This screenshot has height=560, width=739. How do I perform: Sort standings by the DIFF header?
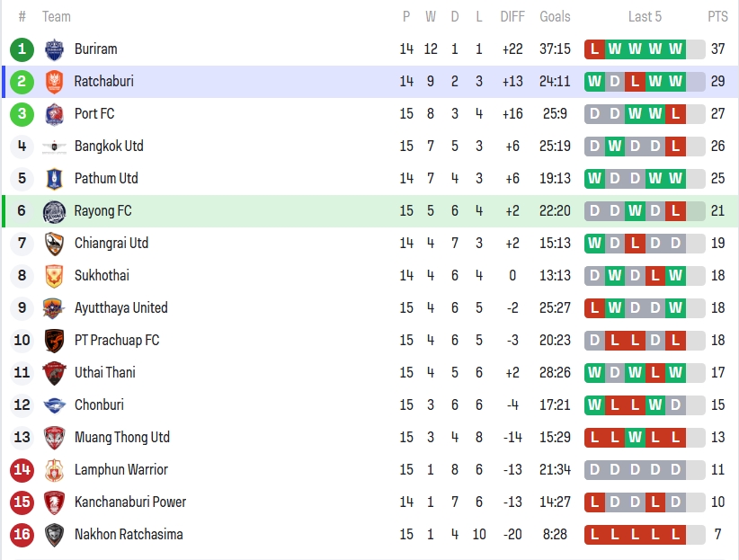pos(512,17)
